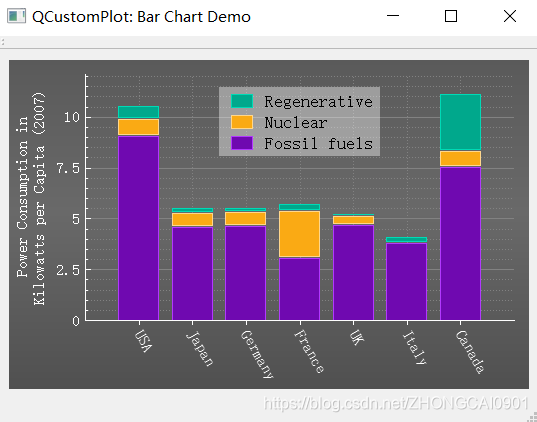Image resolution: width=537 pixels, height=422 pixels.
Task: Click the 7.5 tick label on y-axis
Action: click(x=68, y=168)
